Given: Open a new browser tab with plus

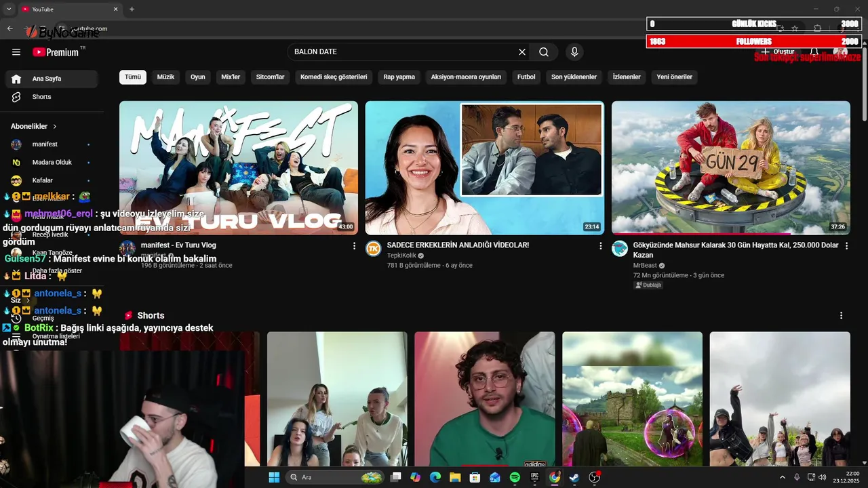Looking at the screenshot, I should (x=132, y=9).
